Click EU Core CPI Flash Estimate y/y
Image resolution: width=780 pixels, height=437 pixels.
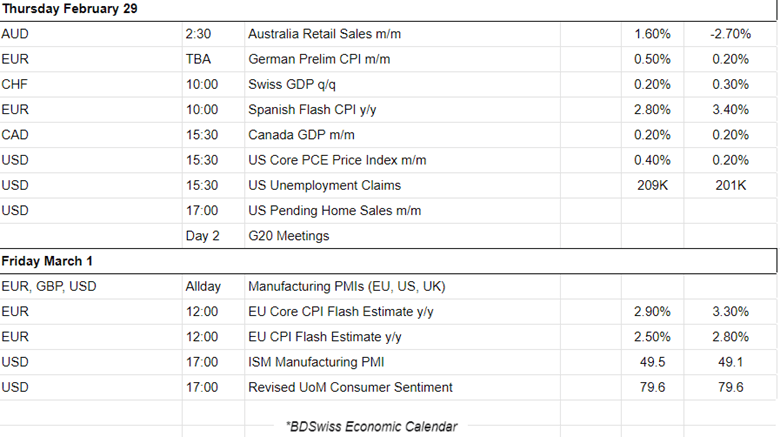click(x=341, y=312)
